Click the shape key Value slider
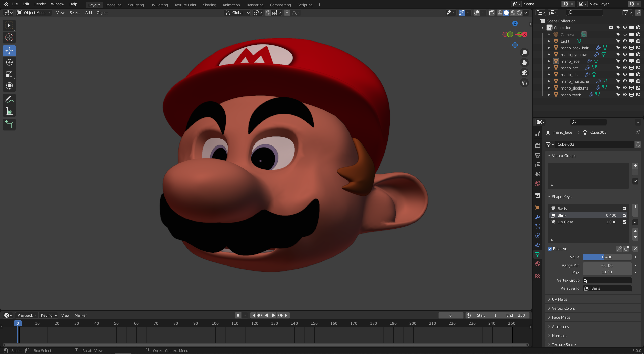This screenshot has width=644, height=354. (x=607, y=257)
